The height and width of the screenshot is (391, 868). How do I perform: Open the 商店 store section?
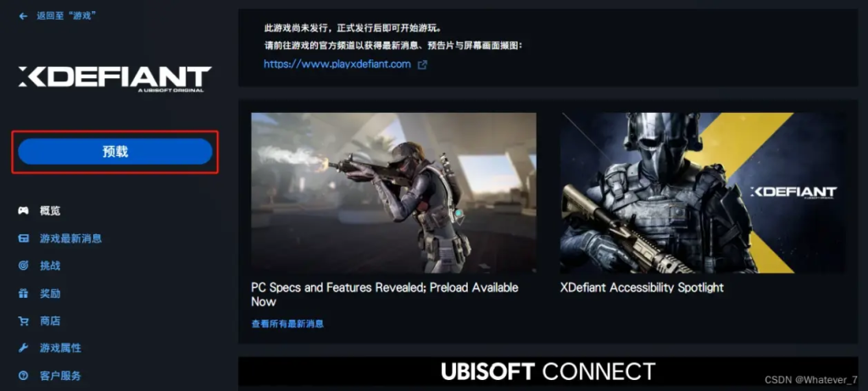pos(50,321)
